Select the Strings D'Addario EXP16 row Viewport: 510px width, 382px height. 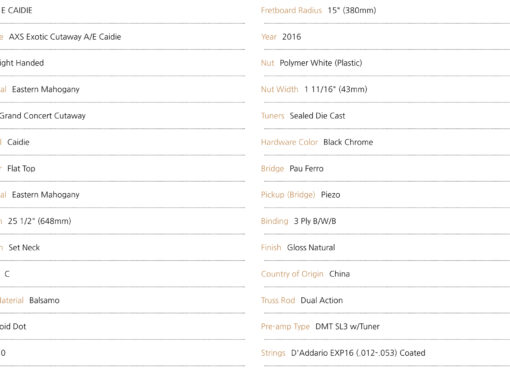(387, 353)
